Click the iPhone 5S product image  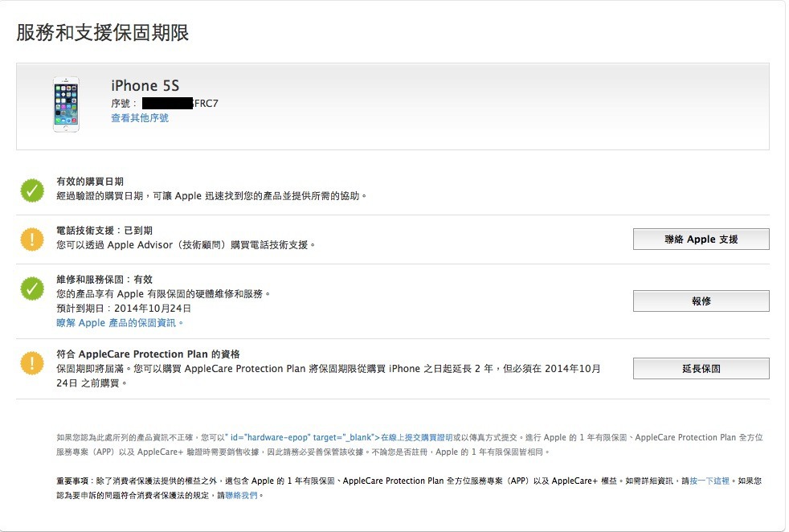click(67, 104)
